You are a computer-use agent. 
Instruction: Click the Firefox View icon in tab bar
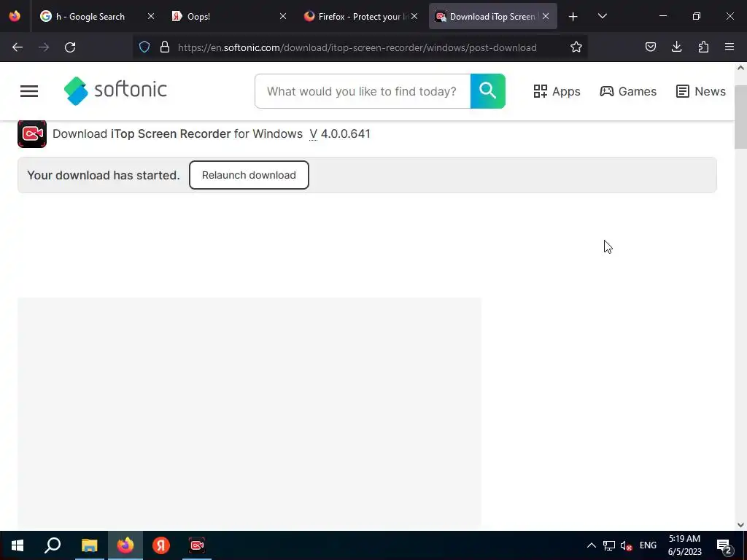(x=15, y=16)
